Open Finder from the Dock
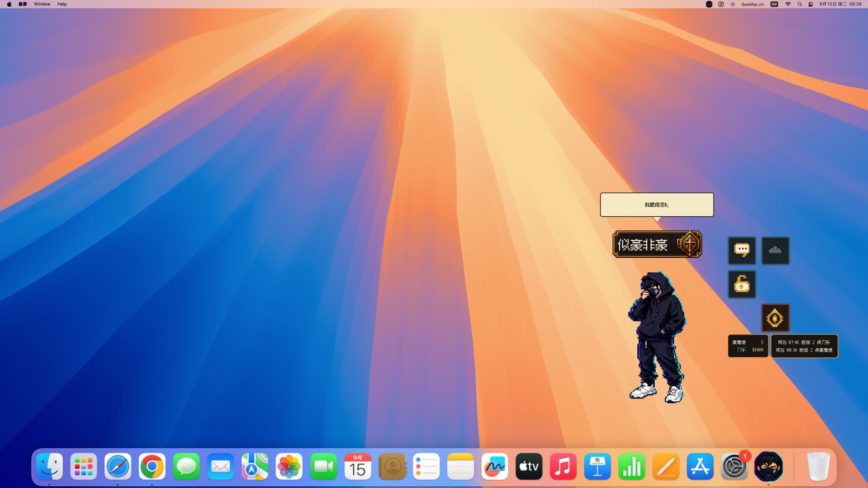Image resolution: width=868 pixels, height=488 pixels. coord(49,467)
